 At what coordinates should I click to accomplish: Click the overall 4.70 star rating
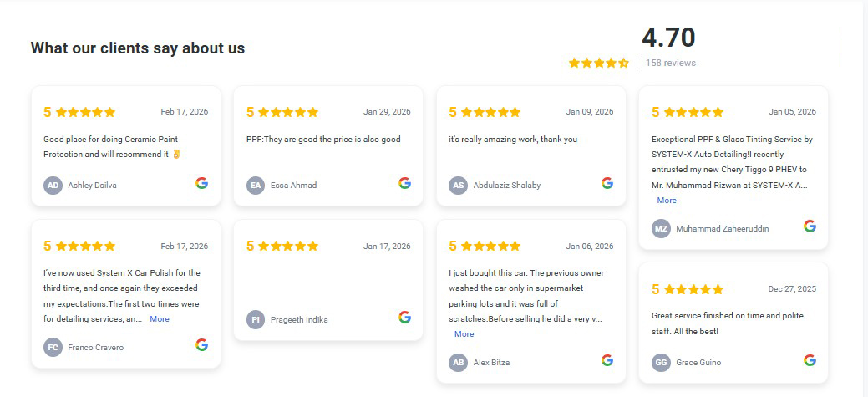[598, 63]
